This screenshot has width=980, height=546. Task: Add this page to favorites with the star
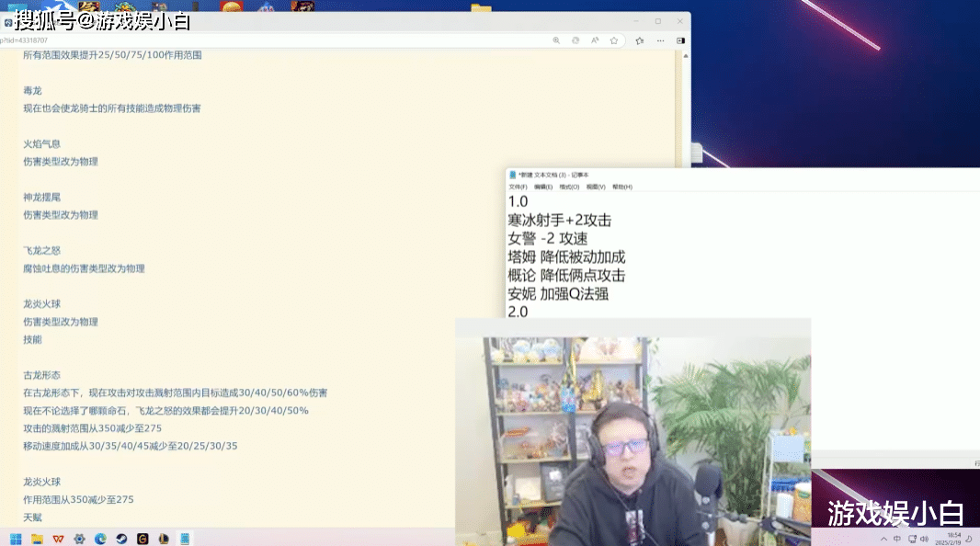pos(614,40)
